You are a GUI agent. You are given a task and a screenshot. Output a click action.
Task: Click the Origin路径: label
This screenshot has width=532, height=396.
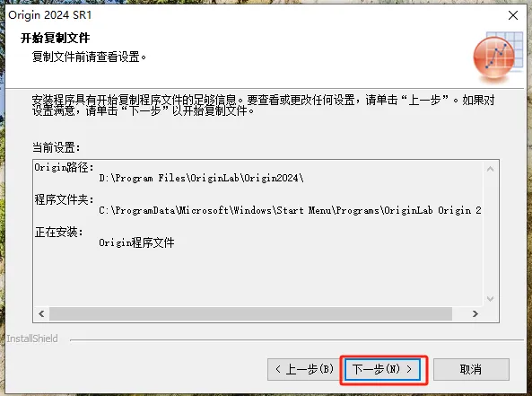[64, 167]
